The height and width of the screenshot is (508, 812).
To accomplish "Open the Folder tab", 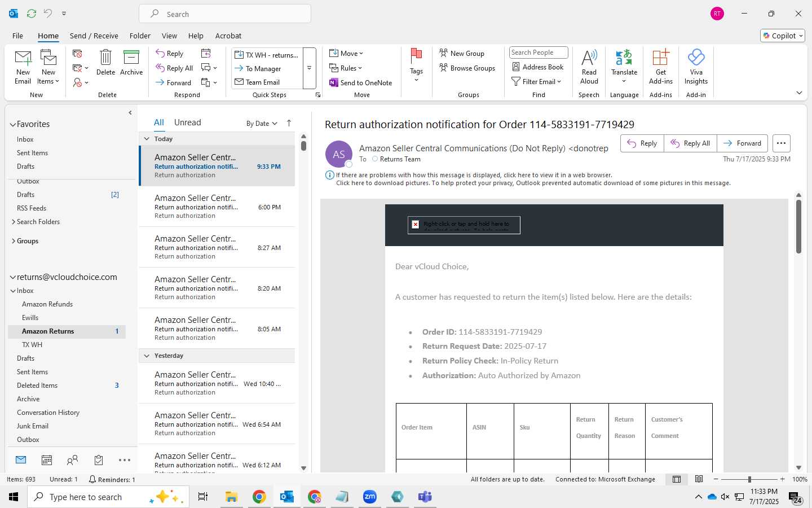I will 140,36.
